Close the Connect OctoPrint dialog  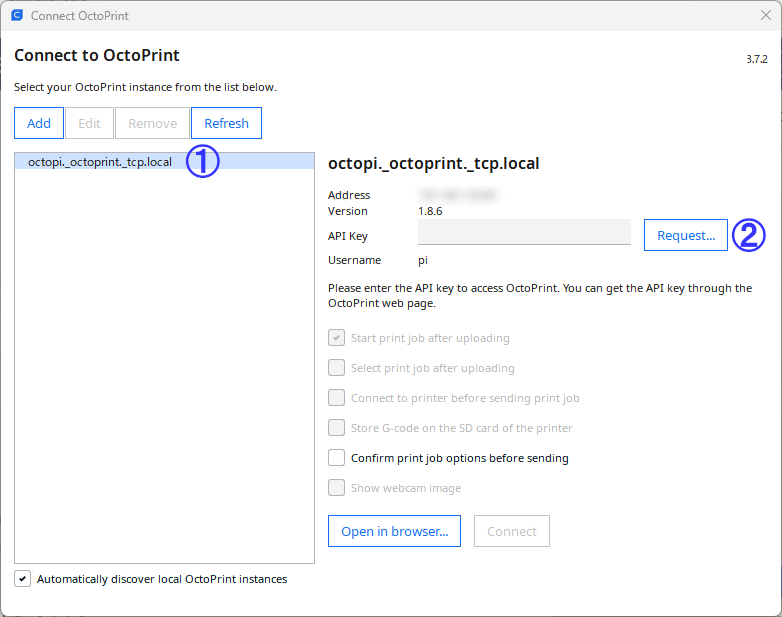[x=766, y=15]
